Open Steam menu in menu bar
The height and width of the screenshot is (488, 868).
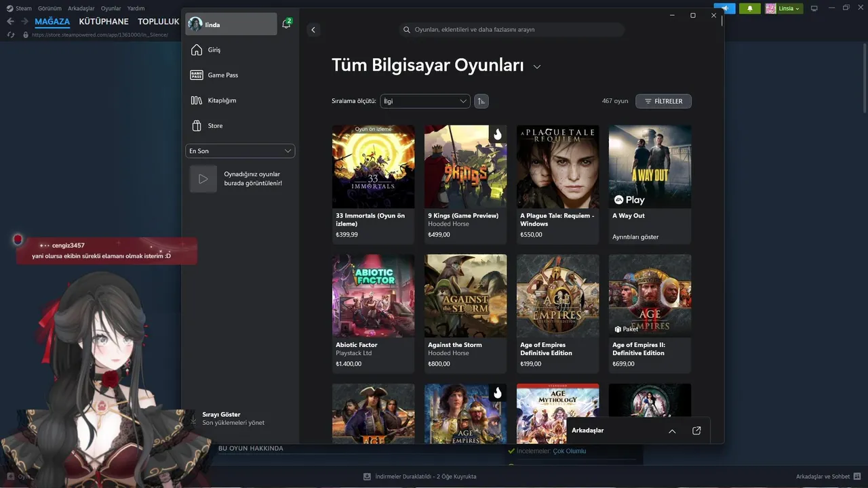(x=24, y=8)
